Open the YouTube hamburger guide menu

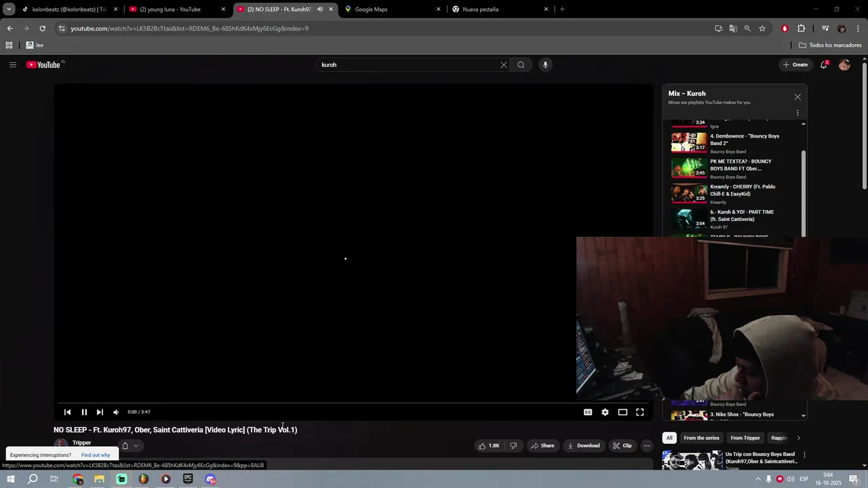tap(12, 64)
